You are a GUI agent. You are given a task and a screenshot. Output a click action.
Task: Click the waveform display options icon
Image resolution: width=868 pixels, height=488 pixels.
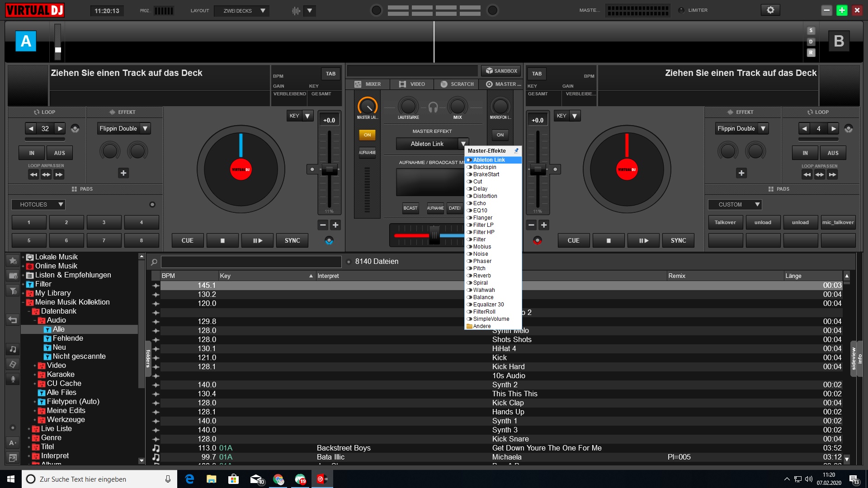tap(296, 10)
